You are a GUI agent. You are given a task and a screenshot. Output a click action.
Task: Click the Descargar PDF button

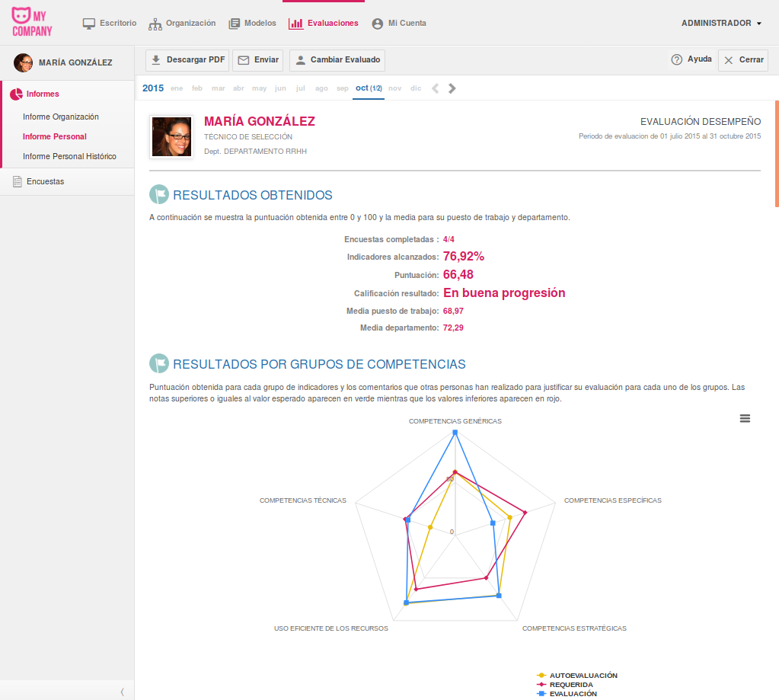[187, 60]
